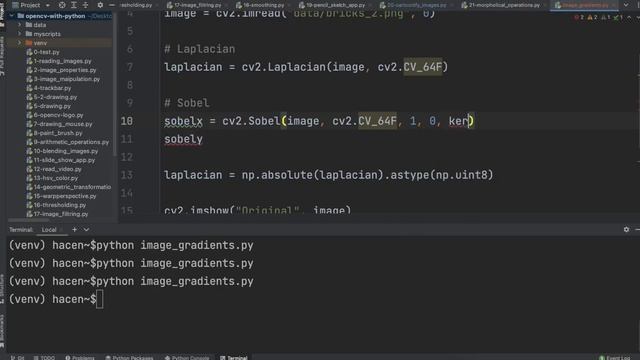Open the hidden editor tabs dropdown

(x=626, y=5)
